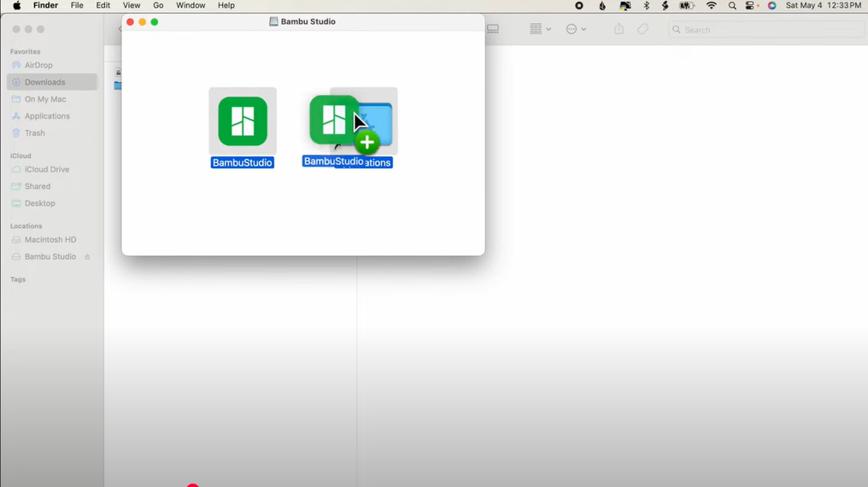Close the Bambu Studio installer window
Screen dimensions: 868x487
(130, 21)
